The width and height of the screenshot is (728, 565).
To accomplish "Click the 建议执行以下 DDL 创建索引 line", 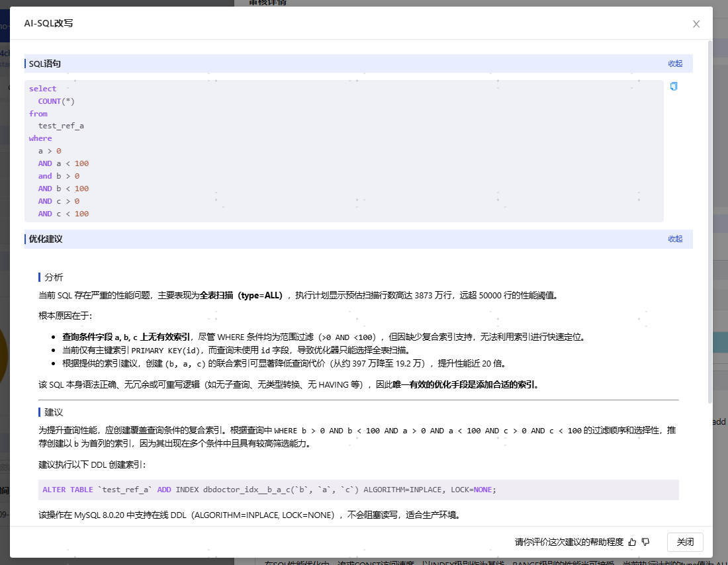I will tap(91, 464).
